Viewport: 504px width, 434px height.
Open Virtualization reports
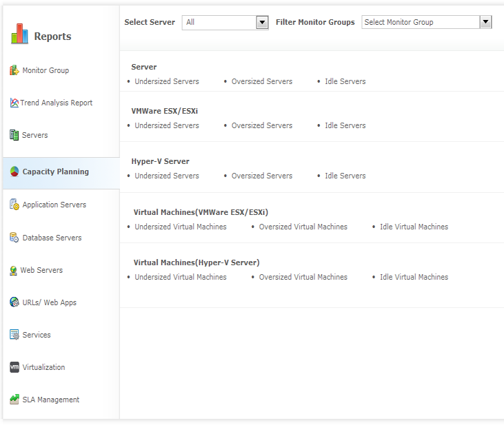click(43, 367)
